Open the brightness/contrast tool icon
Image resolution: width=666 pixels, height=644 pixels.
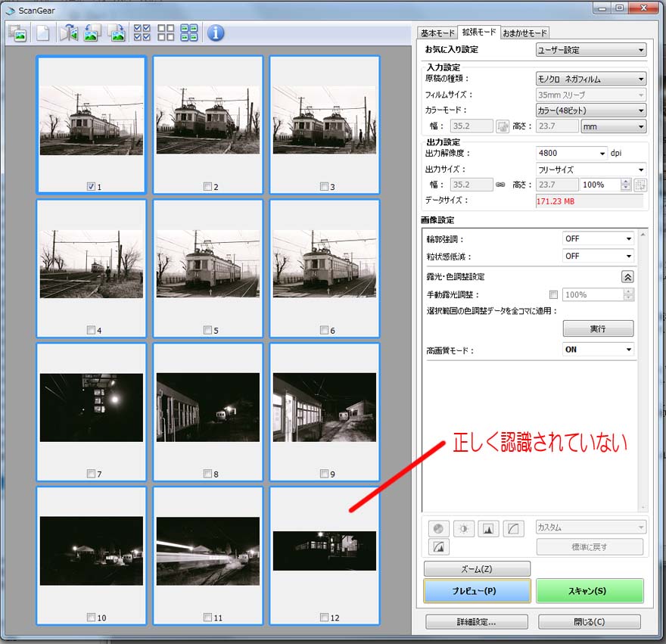[x=463, y=528]
